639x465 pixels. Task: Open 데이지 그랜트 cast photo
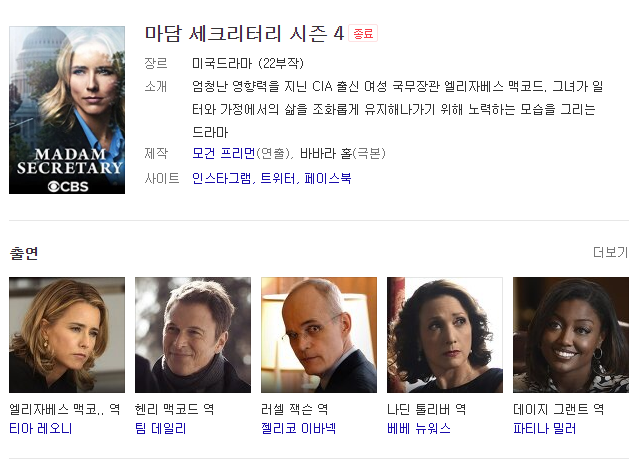(571, 335)
